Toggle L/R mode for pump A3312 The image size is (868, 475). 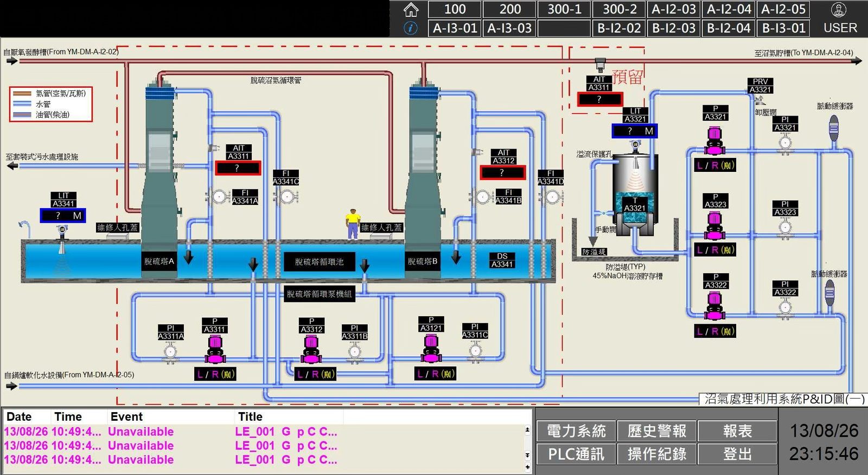315,374
